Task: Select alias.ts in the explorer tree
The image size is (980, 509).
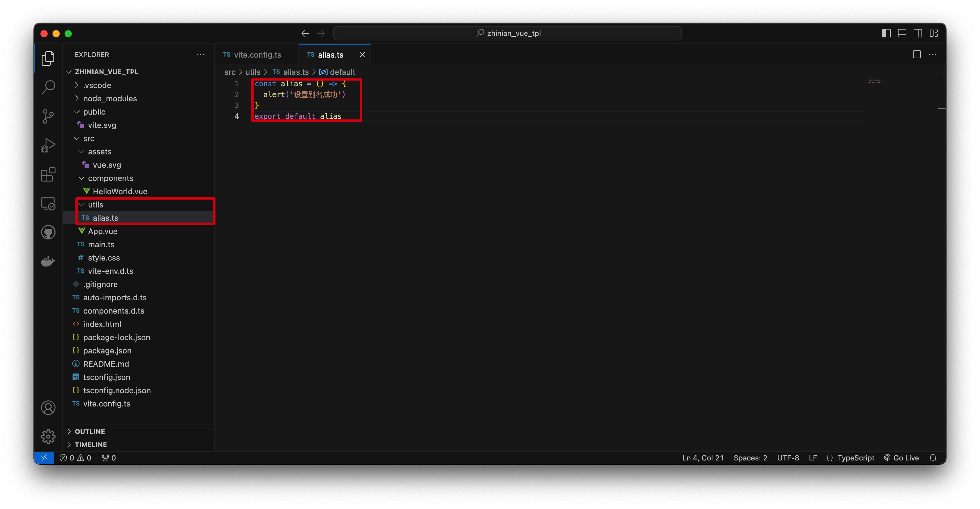Action: [138, 218]
